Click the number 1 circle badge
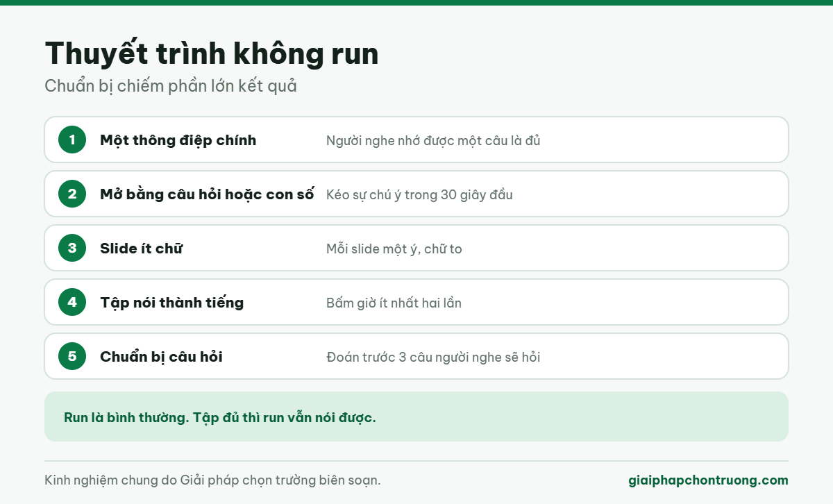This screenshot has height=504, width=833. point(72,140)
